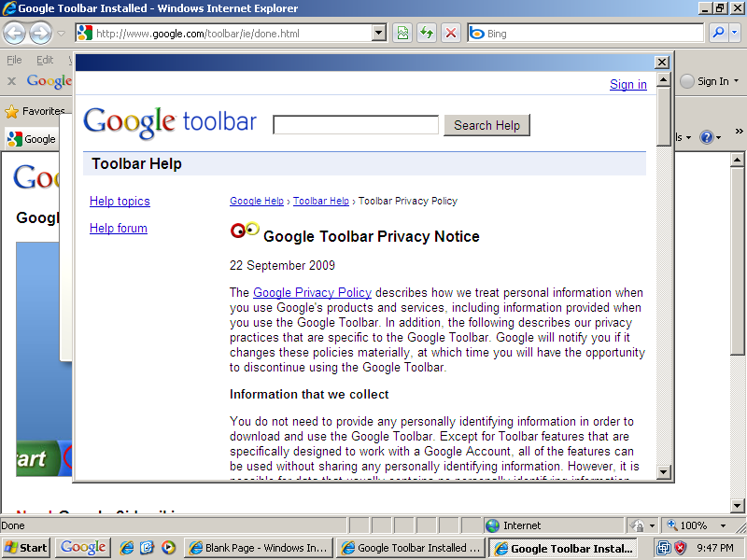
Task: Expand the address bar history dropdown
Action: point(379,34)
